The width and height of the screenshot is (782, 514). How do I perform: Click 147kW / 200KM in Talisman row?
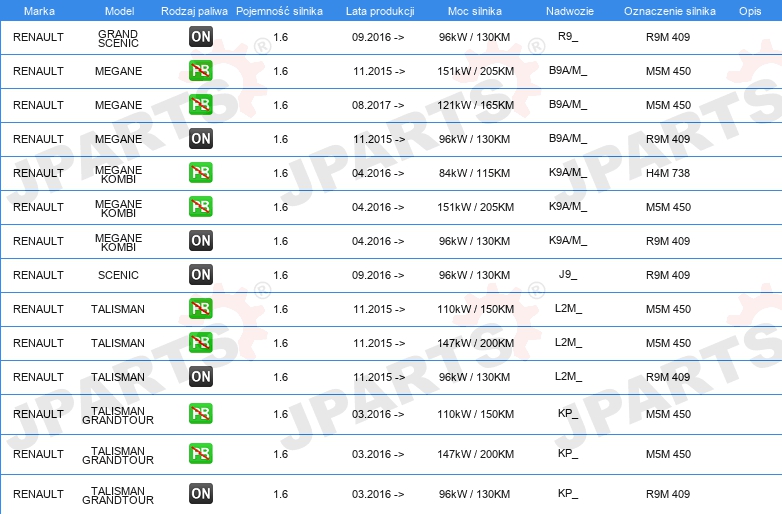point(475,343)
